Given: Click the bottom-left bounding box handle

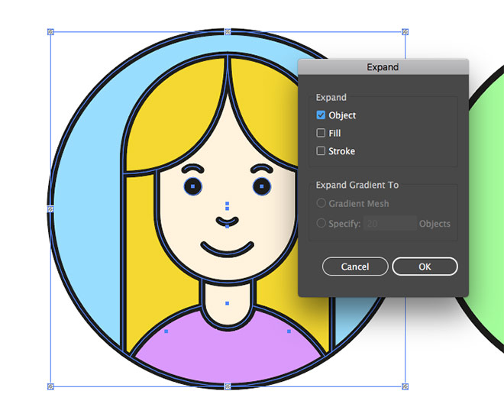Looking at the screenshot, I should 50,386.
